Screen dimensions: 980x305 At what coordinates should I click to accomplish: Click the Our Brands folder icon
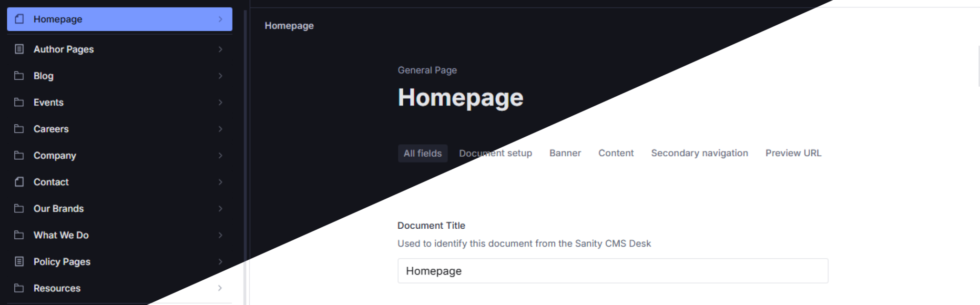[x=19, y=209]
